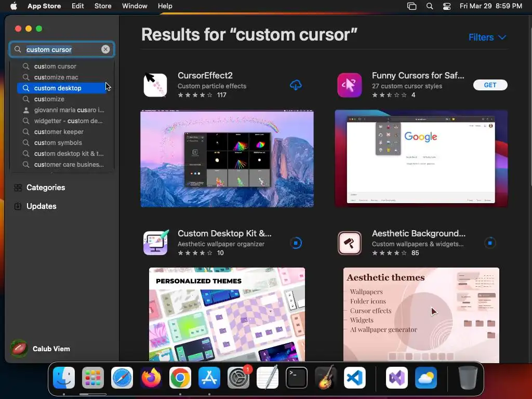This screenshot has height=399, width=532.
Task: Launch Safari from the Dock
Action: tap(122, 378)
